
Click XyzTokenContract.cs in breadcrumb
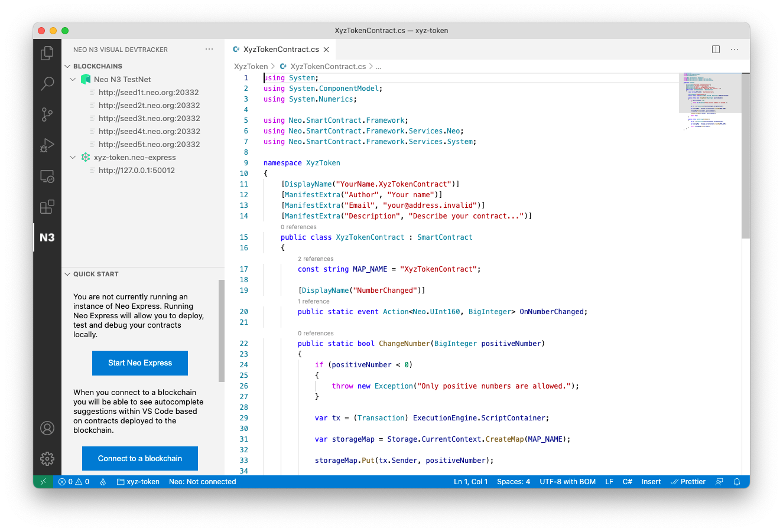(328, 67)
